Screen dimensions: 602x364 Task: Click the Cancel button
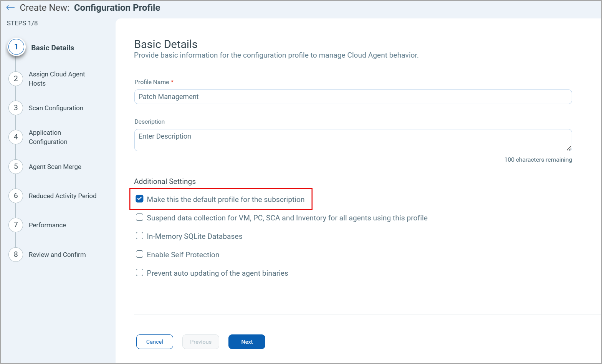point(155,342)
